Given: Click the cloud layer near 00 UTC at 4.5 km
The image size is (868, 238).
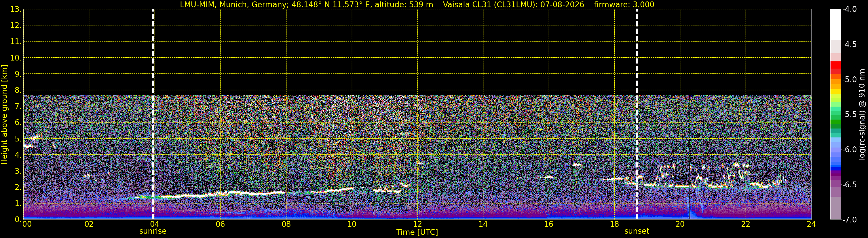Looking at the screenshot, I should click(x=29, y=146).
